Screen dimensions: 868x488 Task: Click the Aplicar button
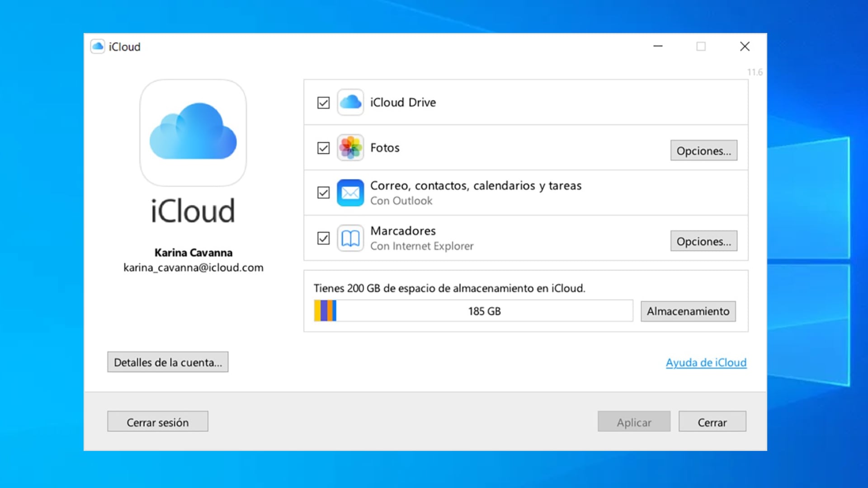coord(634,422)
